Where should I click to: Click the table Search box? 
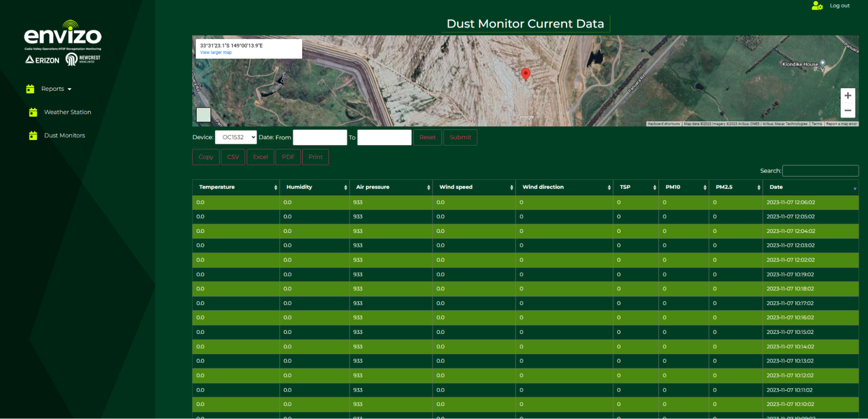point(820,171)
